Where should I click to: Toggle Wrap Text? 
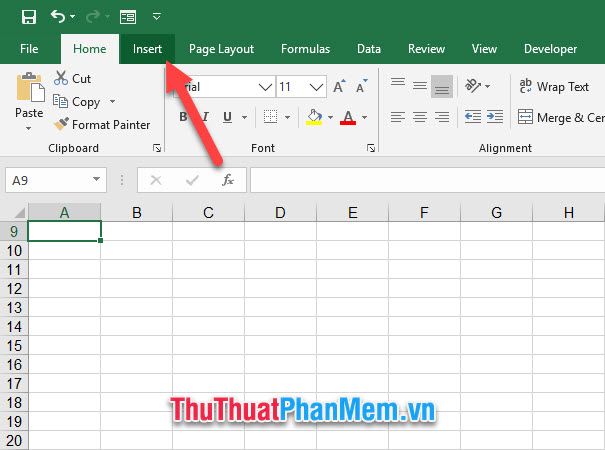554,86
